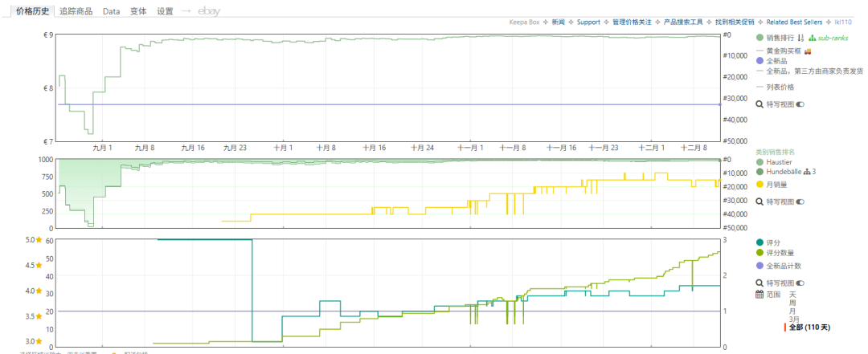
Task: Click the Hundebälle category tree icon
Action: [x=806, y=172]
